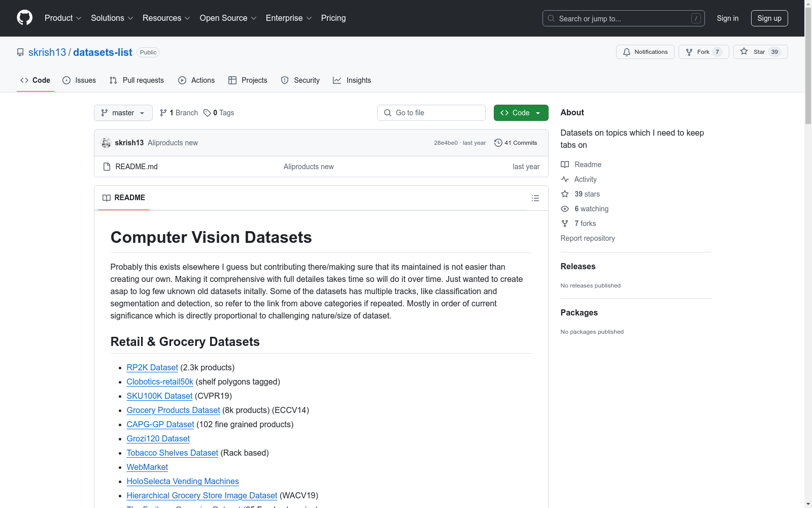View the 41 Commits history

[x=516, y=143]
